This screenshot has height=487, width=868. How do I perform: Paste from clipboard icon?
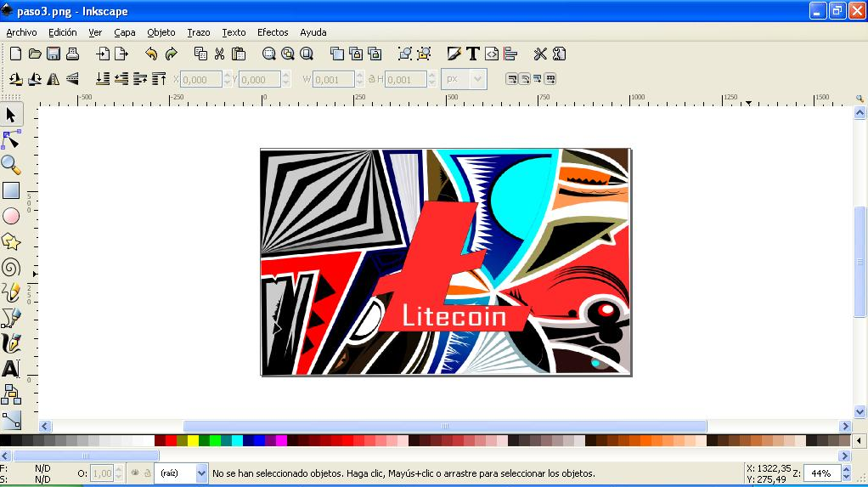coord(239,54)
